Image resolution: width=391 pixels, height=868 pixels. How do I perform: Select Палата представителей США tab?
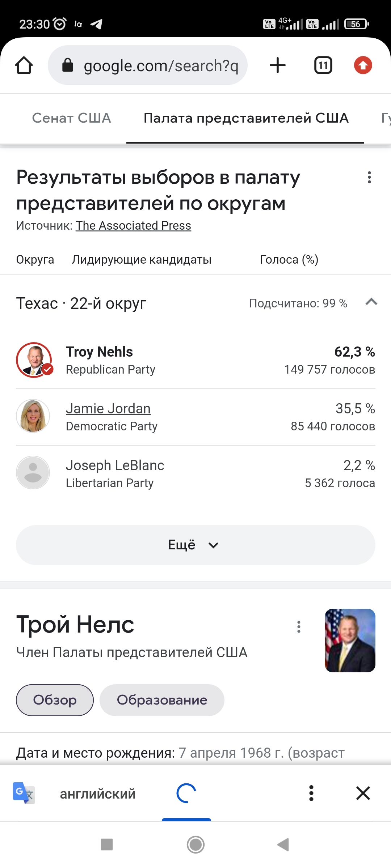pyautogui.click(x=246, y=118)
